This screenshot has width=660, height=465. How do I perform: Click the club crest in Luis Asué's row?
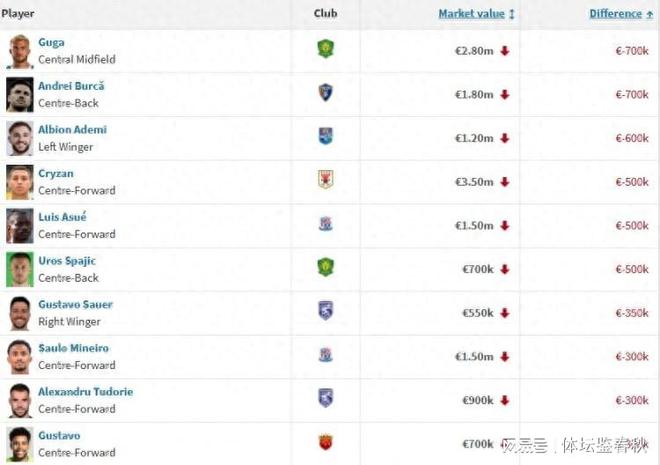tap(325, 224)
